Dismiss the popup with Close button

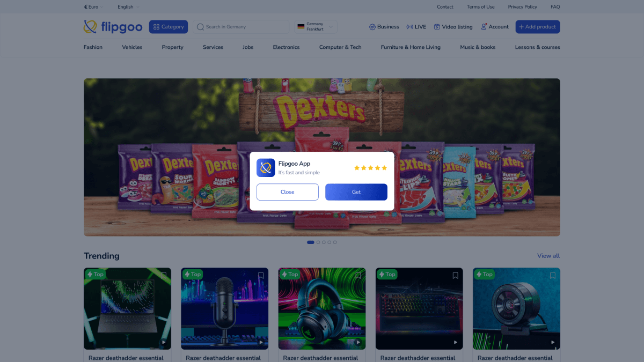(287, 192)
